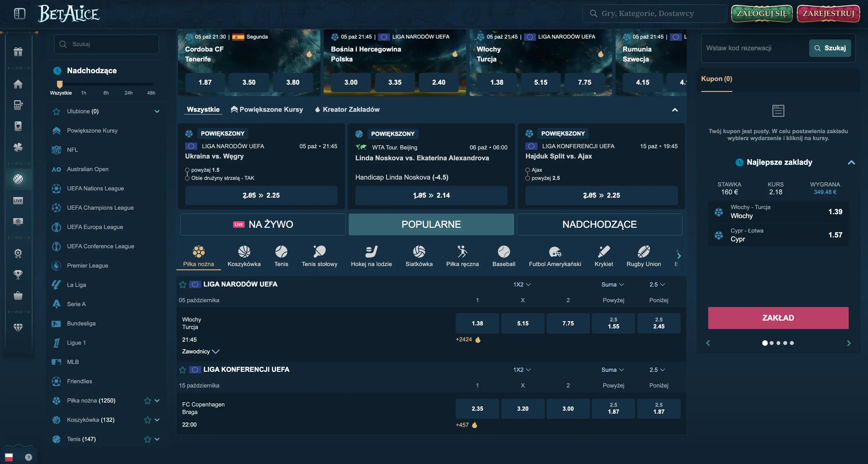This screenshot has height=464, width=868.
Task: Click the help question mark icon
Action: 29,457
